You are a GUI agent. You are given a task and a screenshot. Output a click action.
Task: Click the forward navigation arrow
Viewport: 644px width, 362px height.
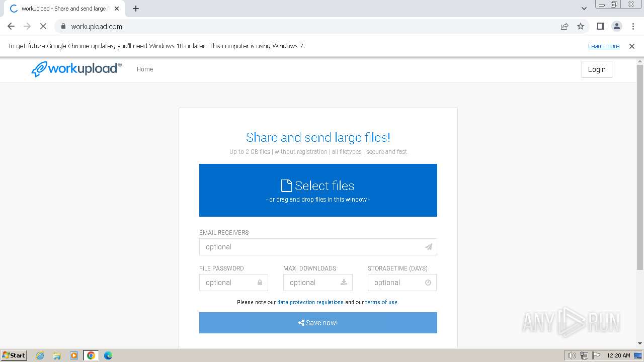[27, 26]
